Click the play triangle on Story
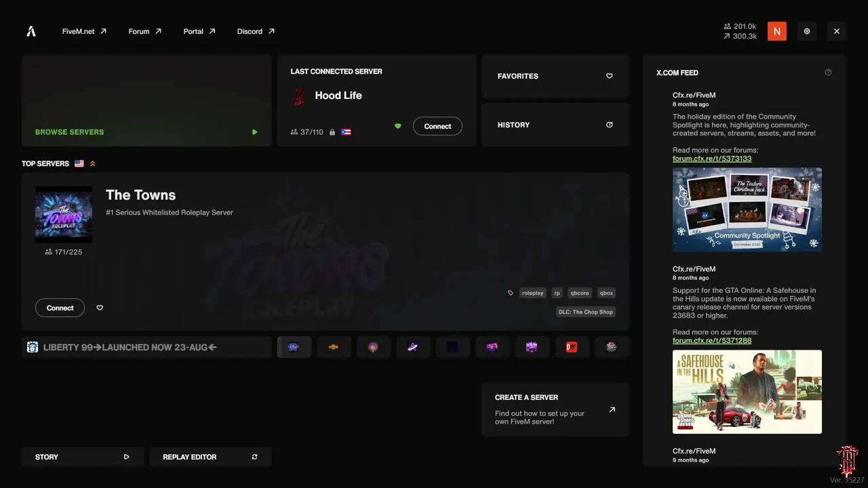Image resolution: width=868 pixels, height=488 pixels. tap(127, 457)
